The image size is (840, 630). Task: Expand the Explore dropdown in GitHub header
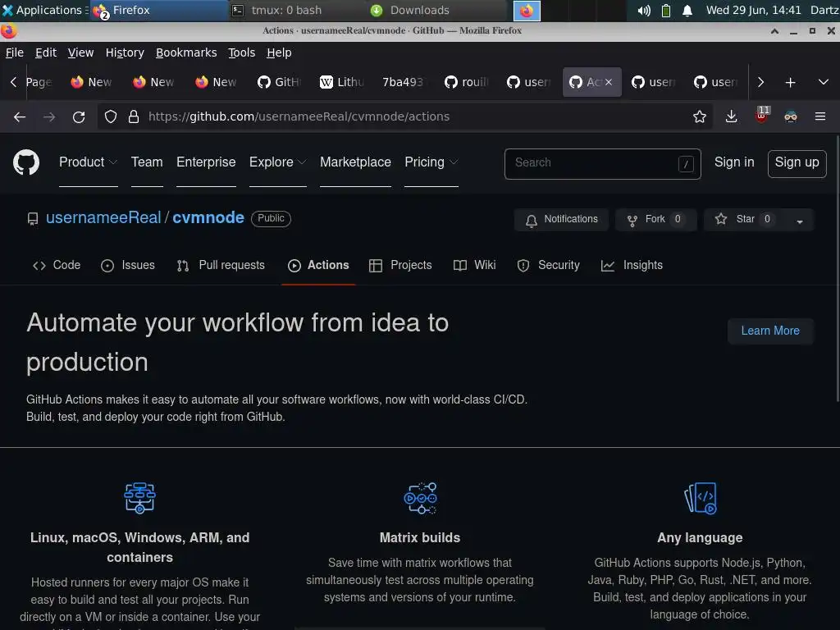click(277, 162)
